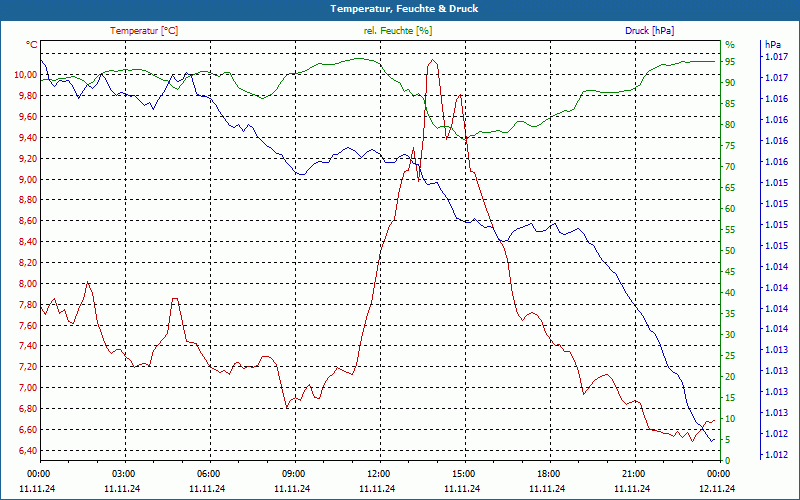Click the 45 humidity axis label
This screenshot has height=500, width=800.
click(730, 272)
